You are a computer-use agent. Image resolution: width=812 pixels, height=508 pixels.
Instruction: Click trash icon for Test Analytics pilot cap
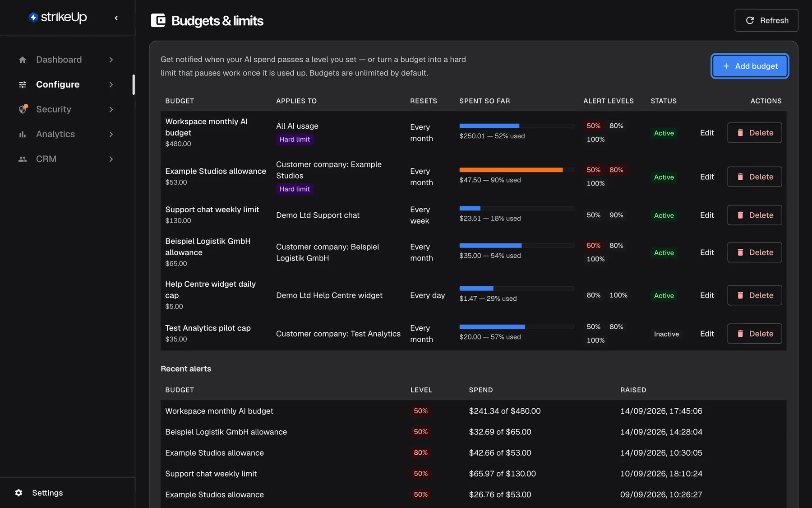point(740,334)
